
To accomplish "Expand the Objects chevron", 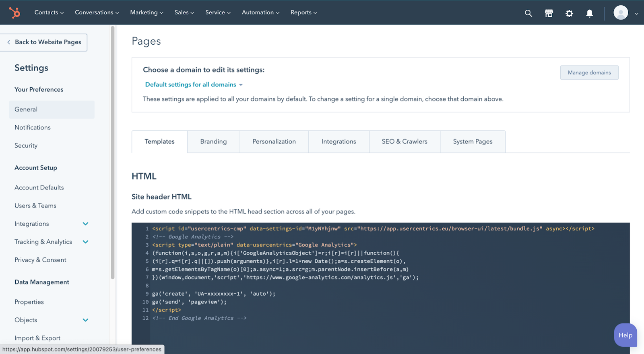I will click(x=85, y=320).
